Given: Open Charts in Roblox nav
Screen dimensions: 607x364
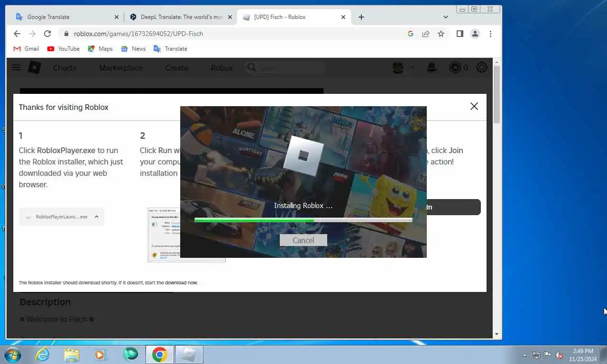Looking at the screenshot, I should [64, 68].
